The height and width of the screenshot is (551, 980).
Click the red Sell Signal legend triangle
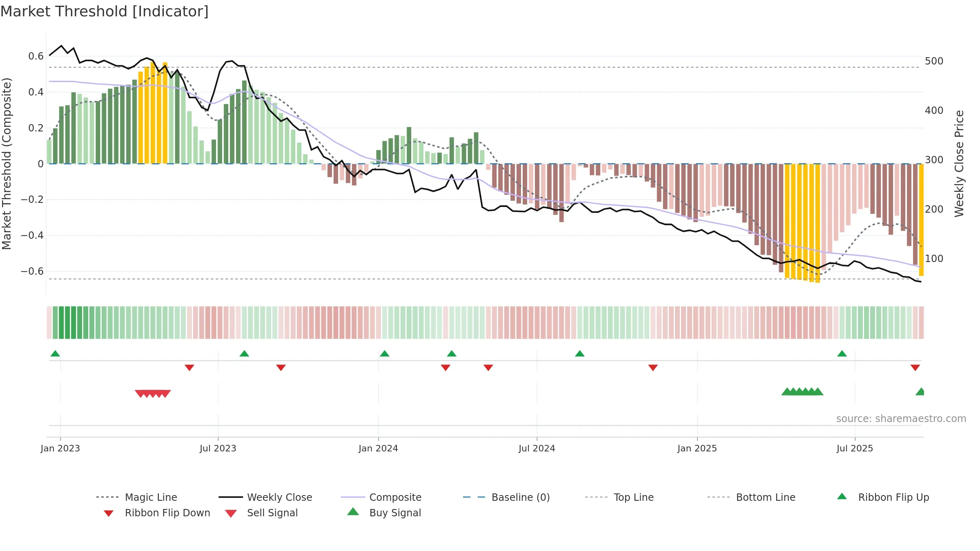(231, 513)
